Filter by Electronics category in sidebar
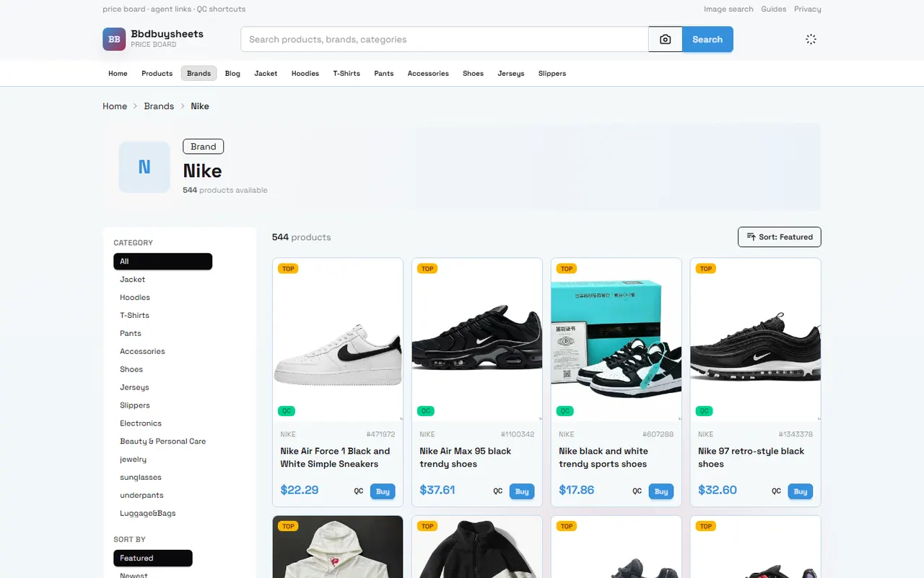Viewport: 924px width, 578px height. [141, 423]
